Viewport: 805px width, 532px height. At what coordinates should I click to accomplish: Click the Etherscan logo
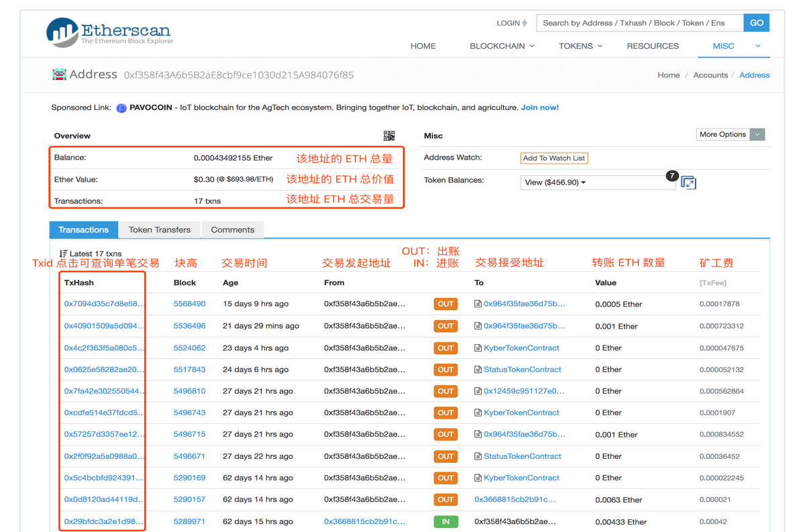pyautogui.click(x=107, y=30)
